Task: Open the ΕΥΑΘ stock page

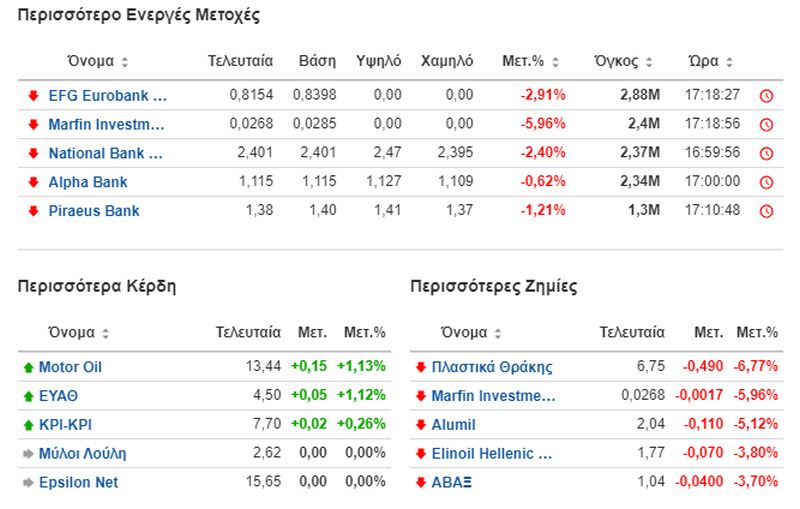Action: (58, 396)
